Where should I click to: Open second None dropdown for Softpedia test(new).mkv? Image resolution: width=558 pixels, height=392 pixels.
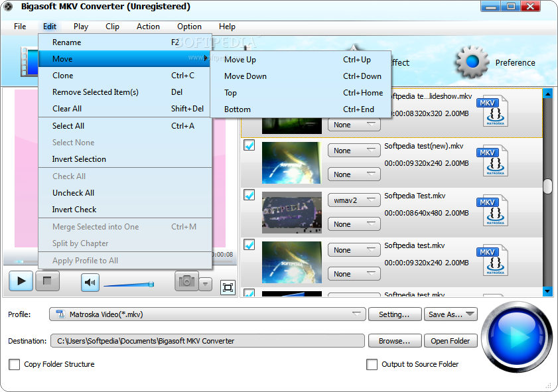[x=354, y=174]
